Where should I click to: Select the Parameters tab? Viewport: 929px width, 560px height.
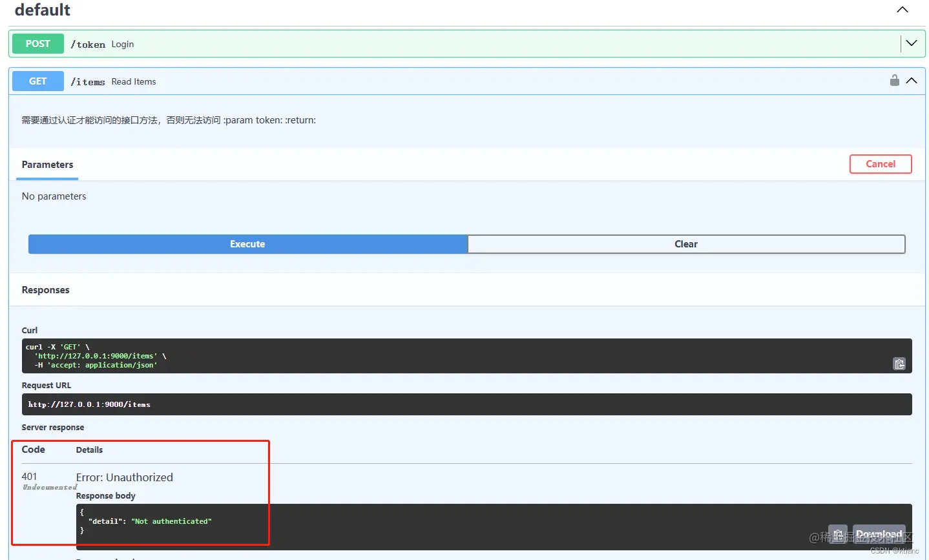pyautogui.click(x=47, y=165)
